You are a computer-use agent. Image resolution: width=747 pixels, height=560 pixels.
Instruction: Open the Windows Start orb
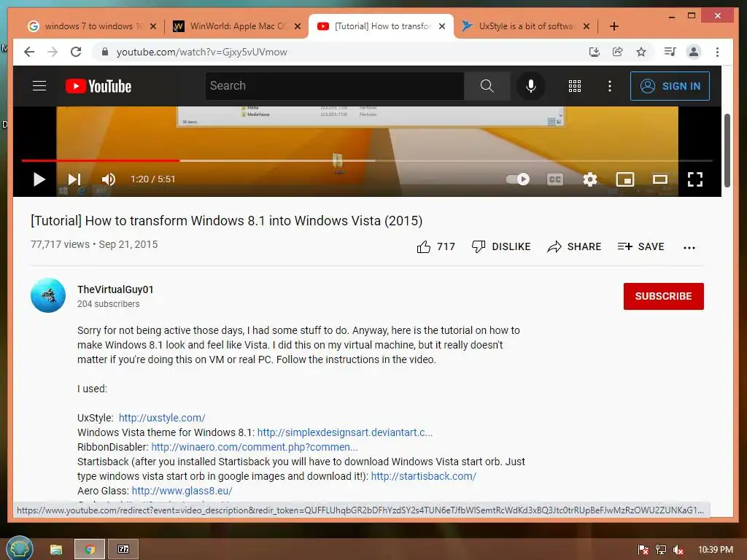click(x=19, y=548)
